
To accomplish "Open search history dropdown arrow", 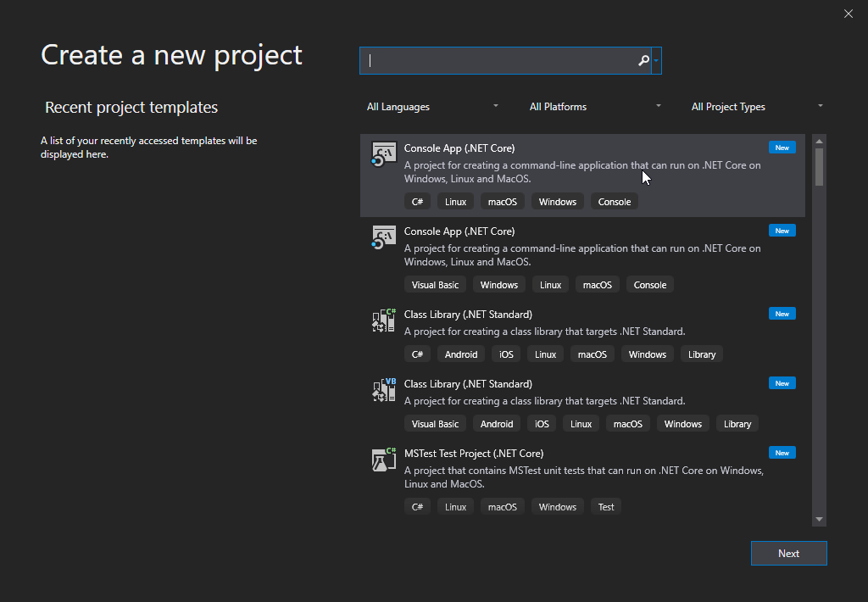I will click(657, 60).
